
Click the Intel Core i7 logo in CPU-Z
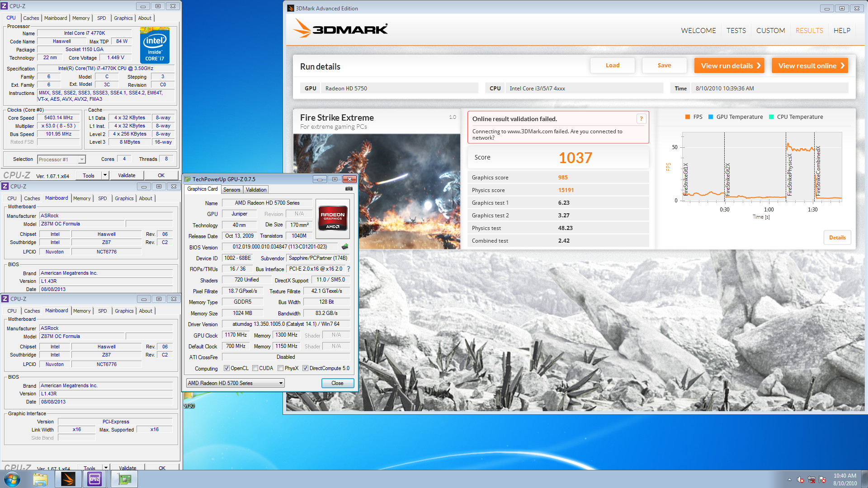(155, 45)
